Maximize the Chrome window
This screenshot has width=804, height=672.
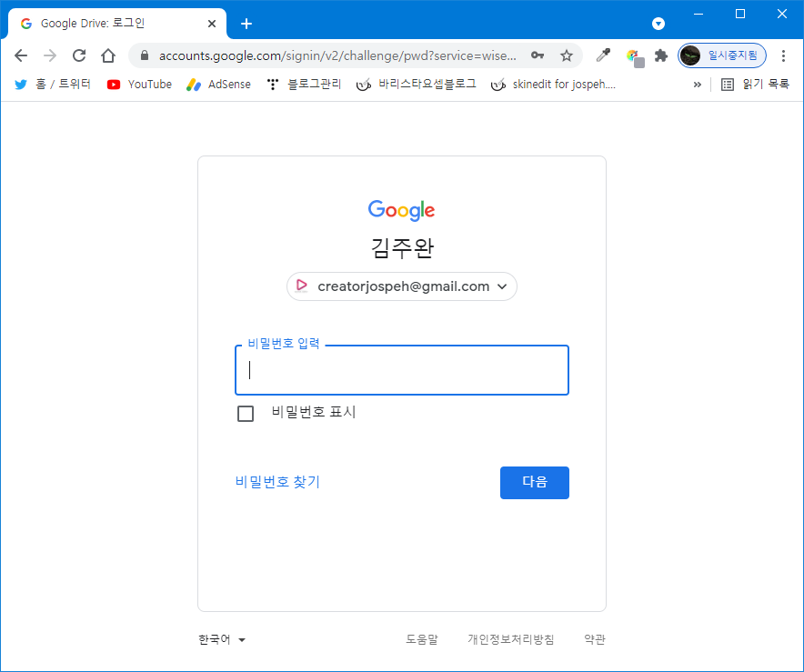coord(740,14)
